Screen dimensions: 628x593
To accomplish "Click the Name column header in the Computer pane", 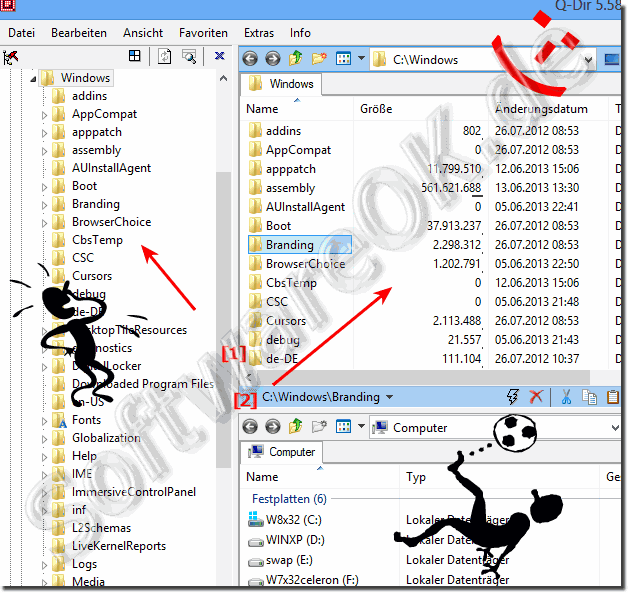I will (320, 477).
